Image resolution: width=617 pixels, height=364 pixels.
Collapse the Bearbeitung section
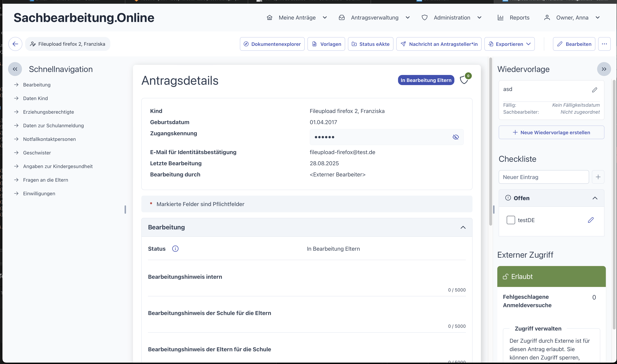point(463,227)
